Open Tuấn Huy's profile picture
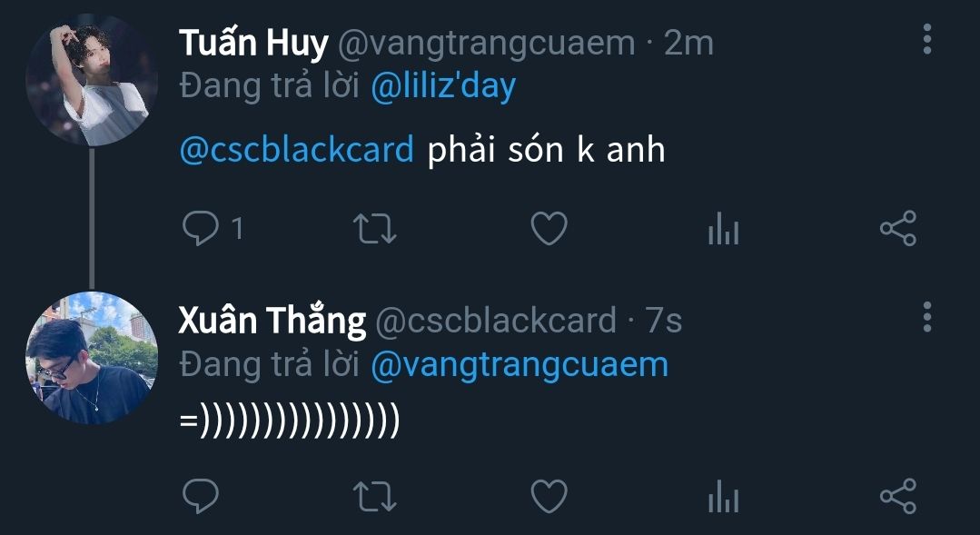The image size is (980, 535). pos(91,80)
